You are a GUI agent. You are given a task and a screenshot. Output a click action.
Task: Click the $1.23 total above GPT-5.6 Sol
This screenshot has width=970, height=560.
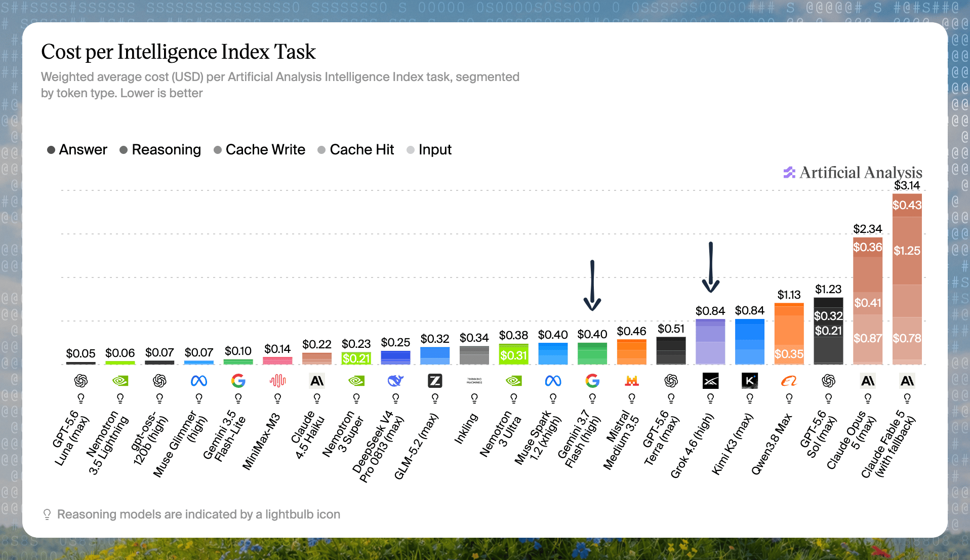tap(828, 290)
